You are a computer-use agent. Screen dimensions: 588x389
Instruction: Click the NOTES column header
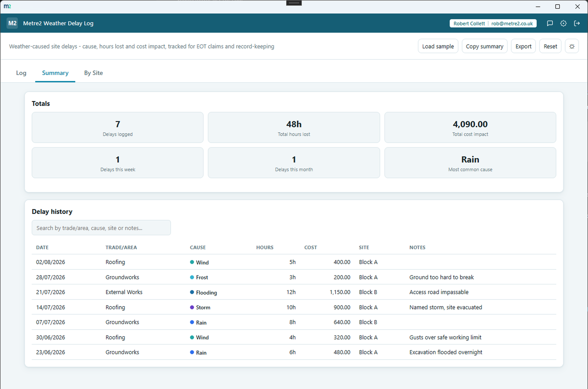(417, 248)
